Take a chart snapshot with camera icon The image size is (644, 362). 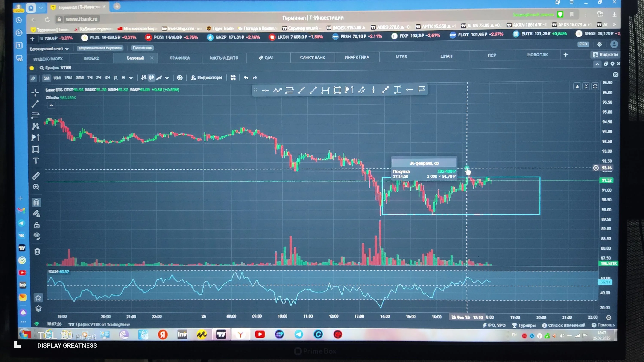[615, 74]
